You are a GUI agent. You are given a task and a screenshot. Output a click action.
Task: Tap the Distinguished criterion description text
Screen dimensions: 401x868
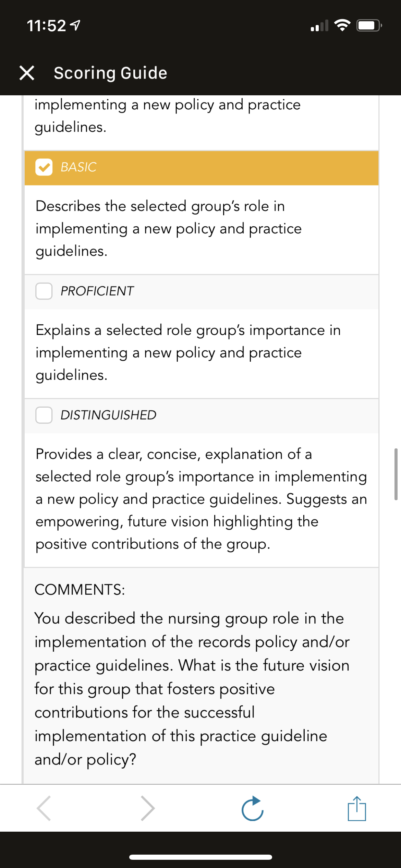pyautogui.click(x=201, y=499)
